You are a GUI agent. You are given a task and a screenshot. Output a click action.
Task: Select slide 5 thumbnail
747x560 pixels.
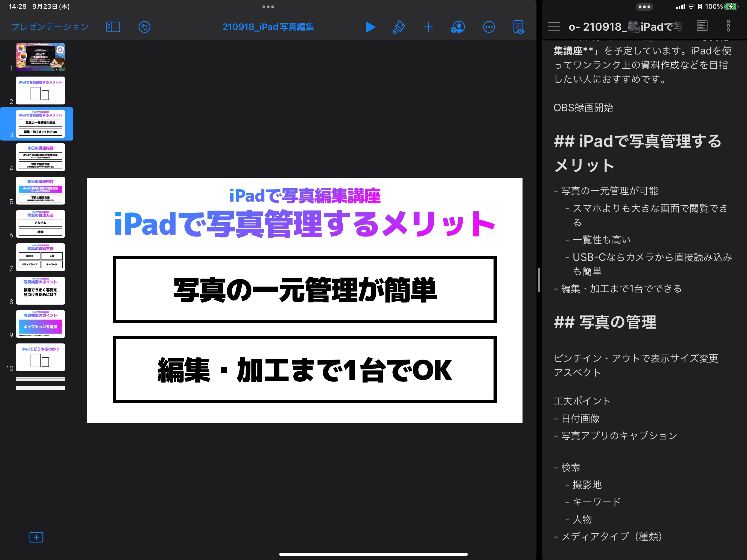pos(40,191)
